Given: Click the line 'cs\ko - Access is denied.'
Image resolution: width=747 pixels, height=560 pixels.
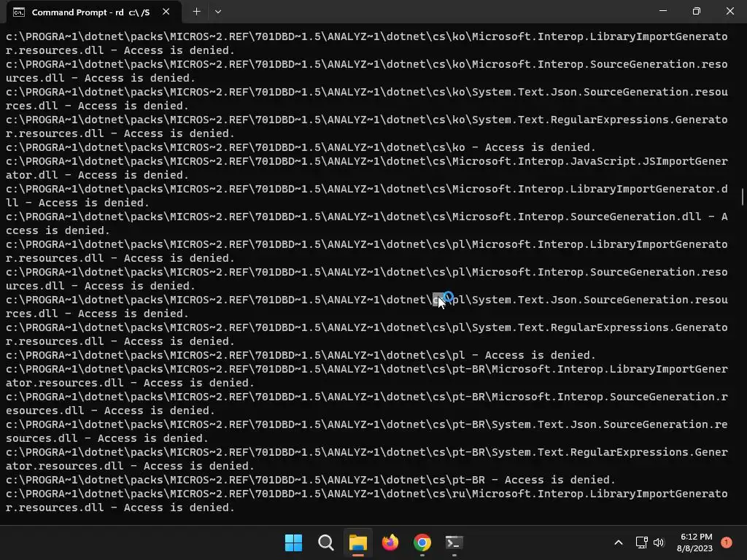Looking at the screenshot, I should [301, 147].
